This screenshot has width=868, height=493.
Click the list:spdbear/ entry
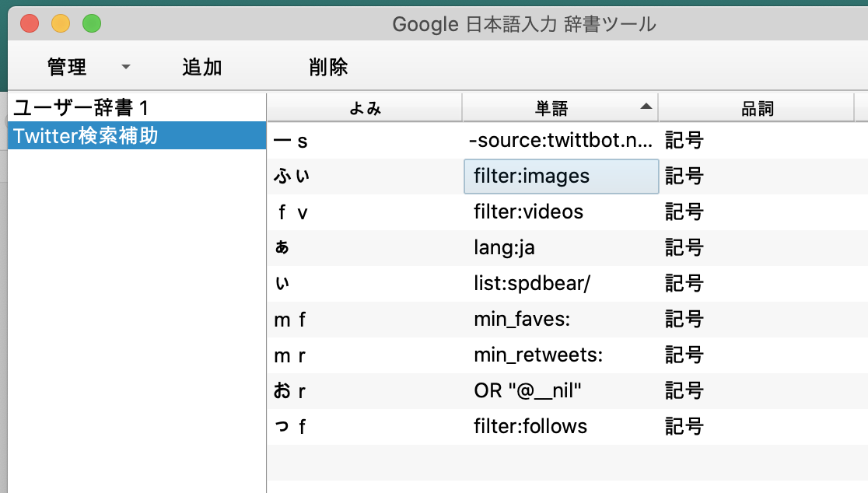coord(532,284)
